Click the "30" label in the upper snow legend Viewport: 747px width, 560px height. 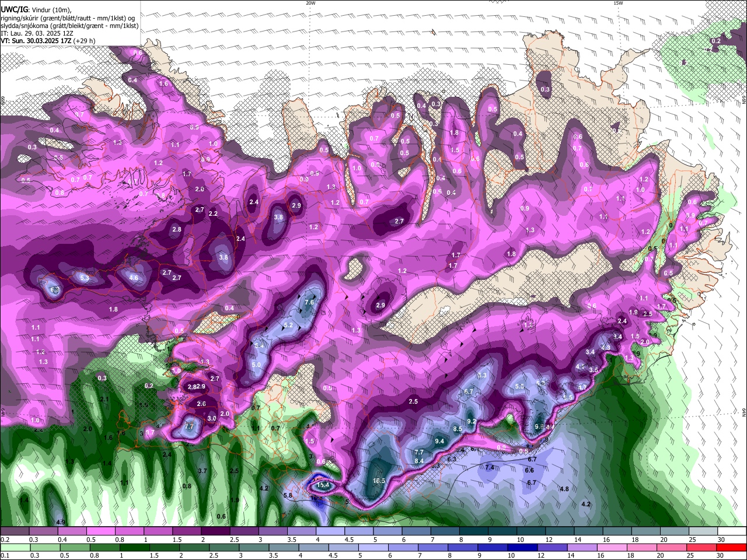[721, 540]
